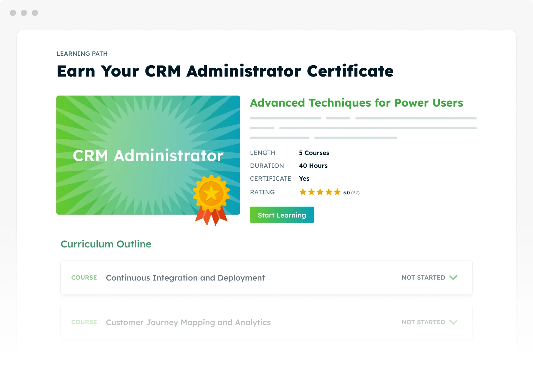Click the (32) review count

point(355,193)
